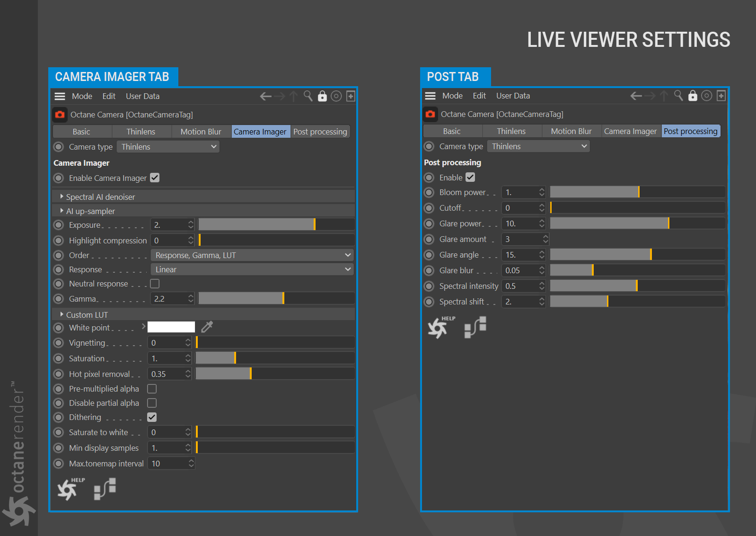Viewport: 756px width, 536px height.
Task: Click node editor icon in Post tab panel
Action: [x=475, y=327]
